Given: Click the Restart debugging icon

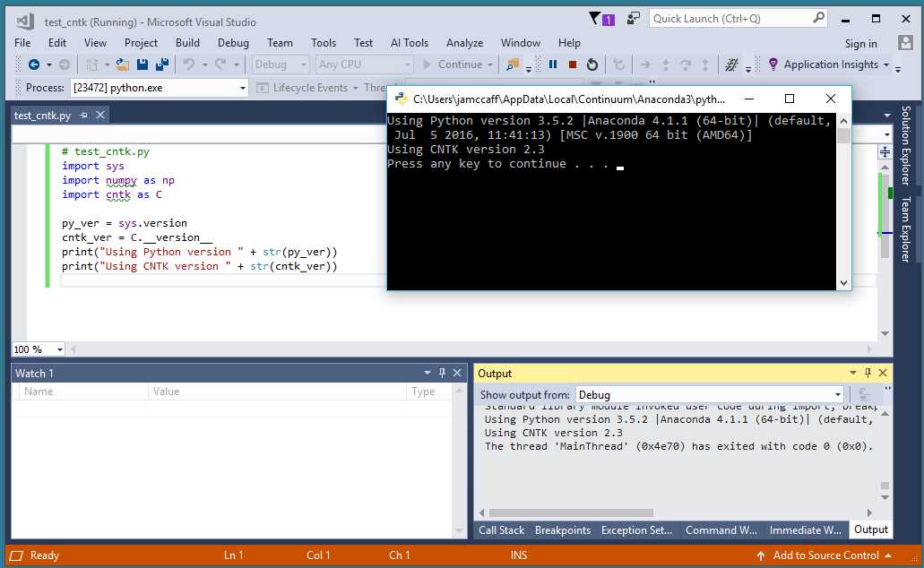Looking at the screenshot, I should [592, 64].
